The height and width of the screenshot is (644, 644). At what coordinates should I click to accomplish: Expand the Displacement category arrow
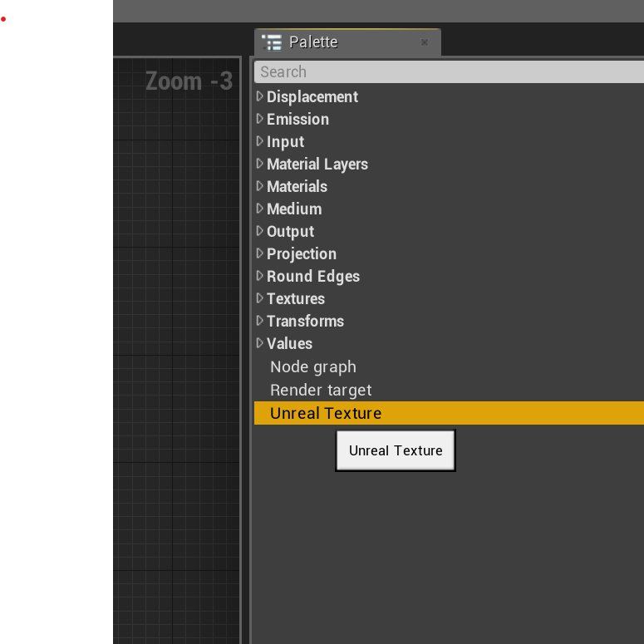[259, 96]
